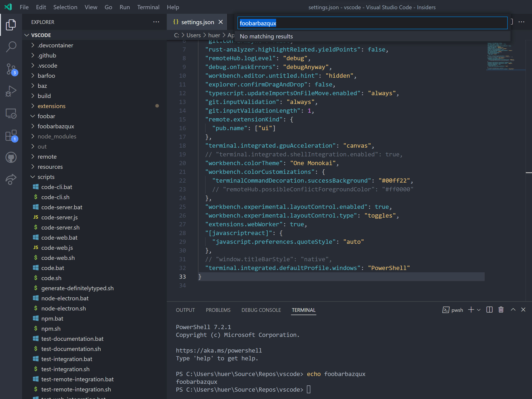Open the Remote Explorer view
This screenshot has width=532, height=399.
pos(11,113)
